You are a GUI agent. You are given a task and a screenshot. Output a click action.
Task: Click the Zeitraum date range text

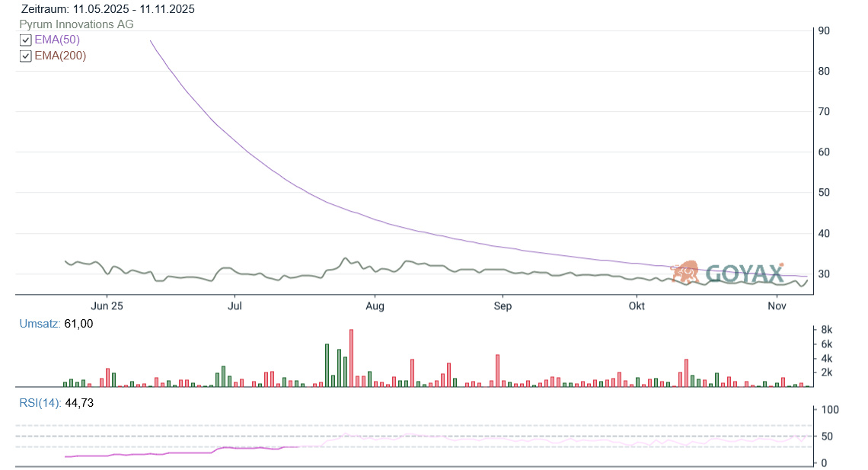click(x=107, y=9)
